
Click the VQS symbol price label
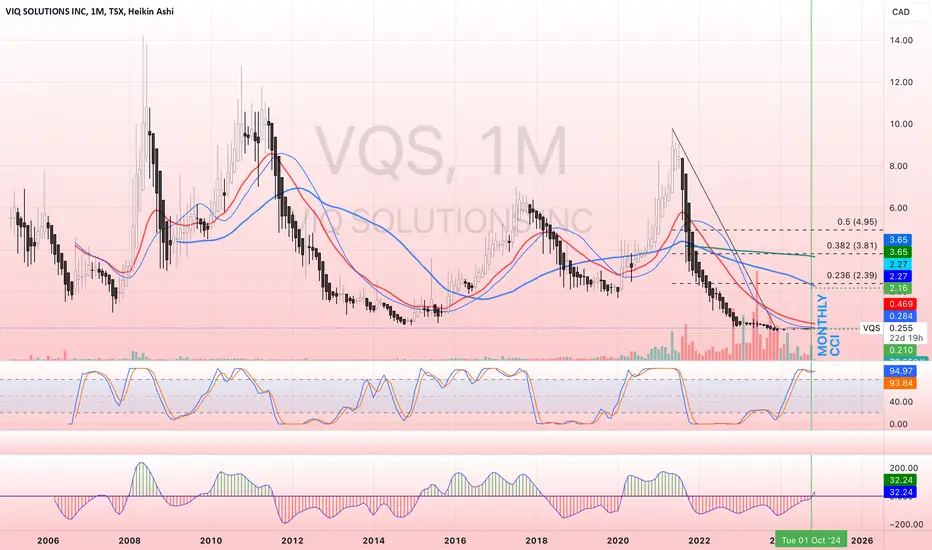click(871, 328)
